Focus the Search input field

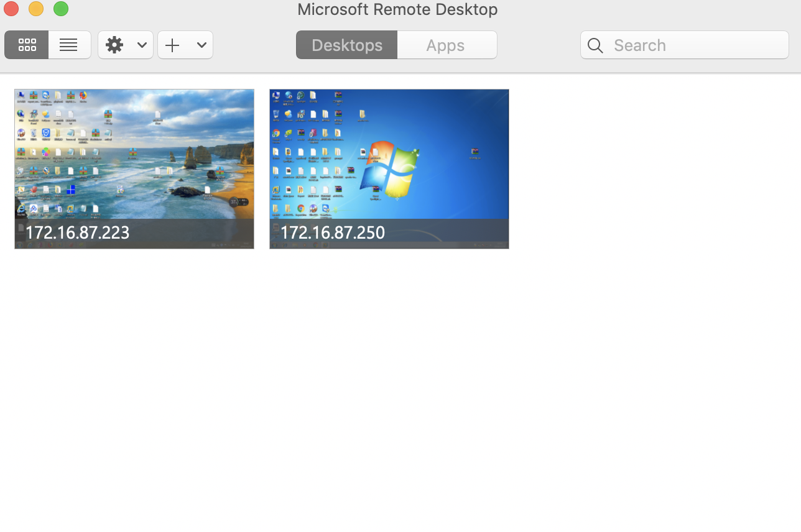click(x=684, y=45)
